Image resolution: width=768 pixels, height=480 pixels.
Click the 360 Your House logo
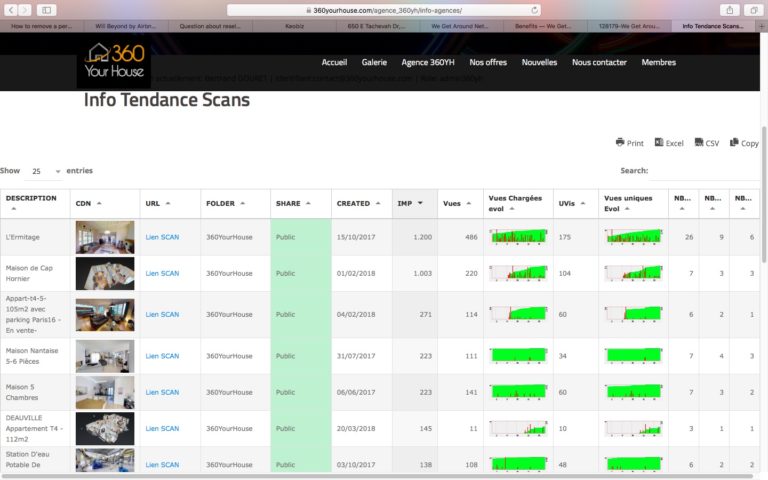click(x=114, y=61)
